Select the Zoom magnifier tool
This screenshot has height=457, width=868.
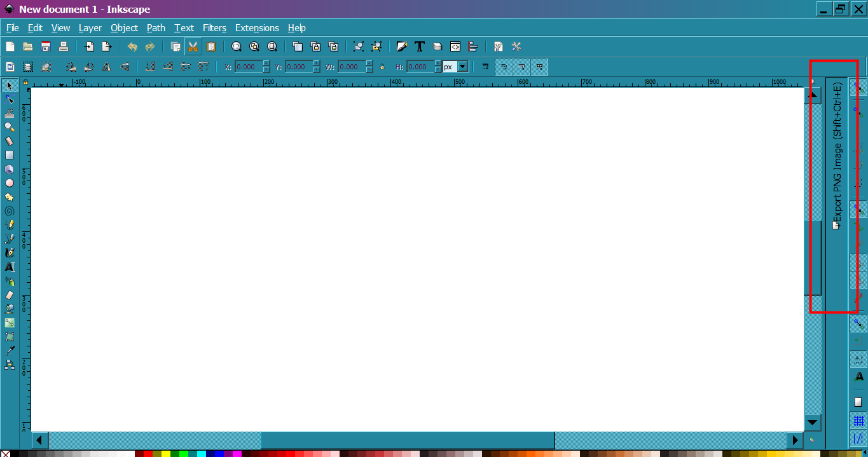point(10,126)
